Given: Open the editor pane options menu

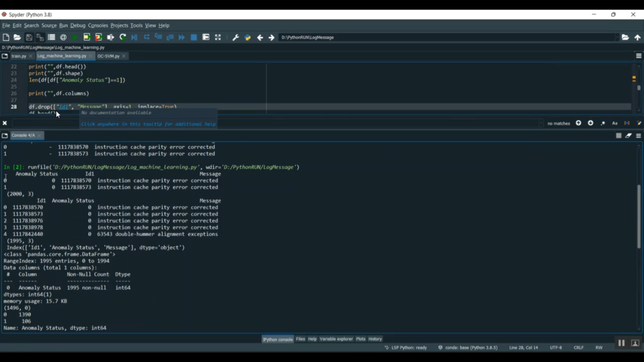Looking at the screenshot, I should point(638,56).
